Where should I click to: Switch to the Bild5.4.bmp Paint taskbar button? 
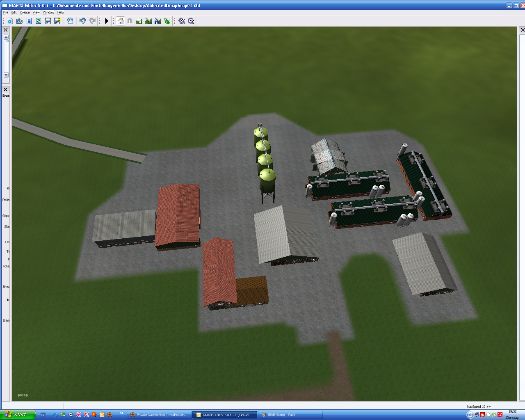click(x=290, y=415)
